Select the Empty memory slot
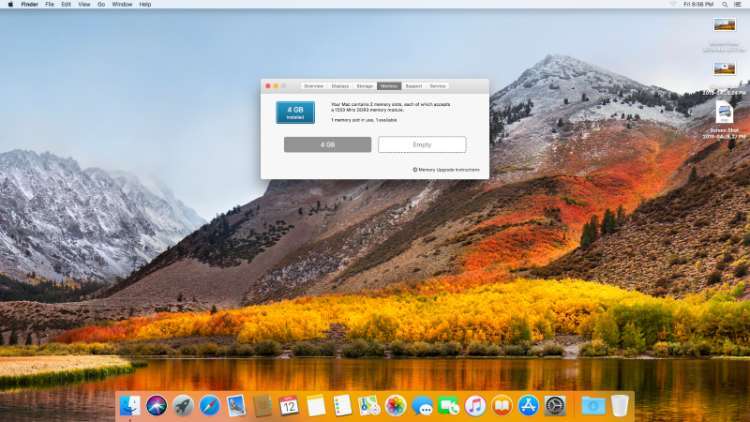 pos(422,145)
